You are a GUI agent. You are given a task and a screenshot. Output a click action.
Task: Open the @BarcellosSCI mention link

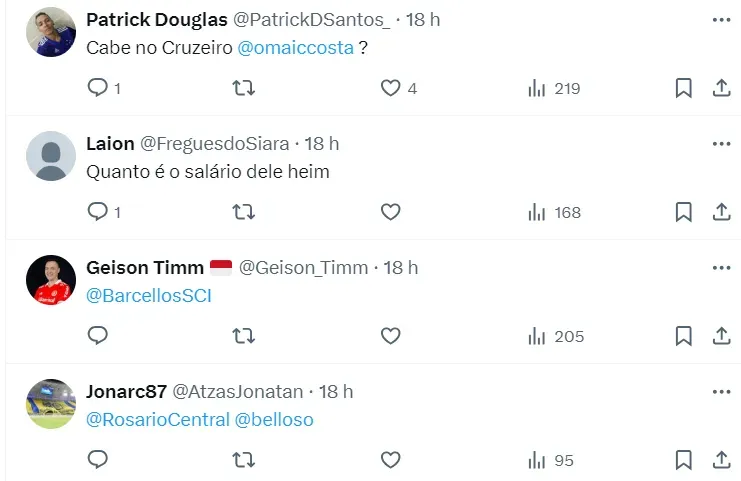pos(149,296)
